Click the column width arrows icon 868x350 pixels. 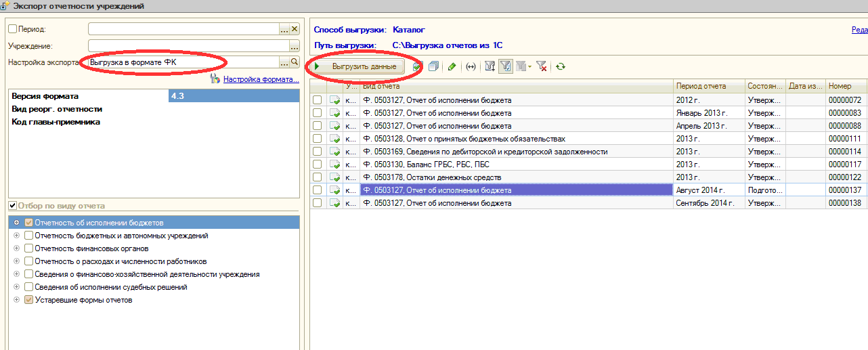click(x=471, y=66)
